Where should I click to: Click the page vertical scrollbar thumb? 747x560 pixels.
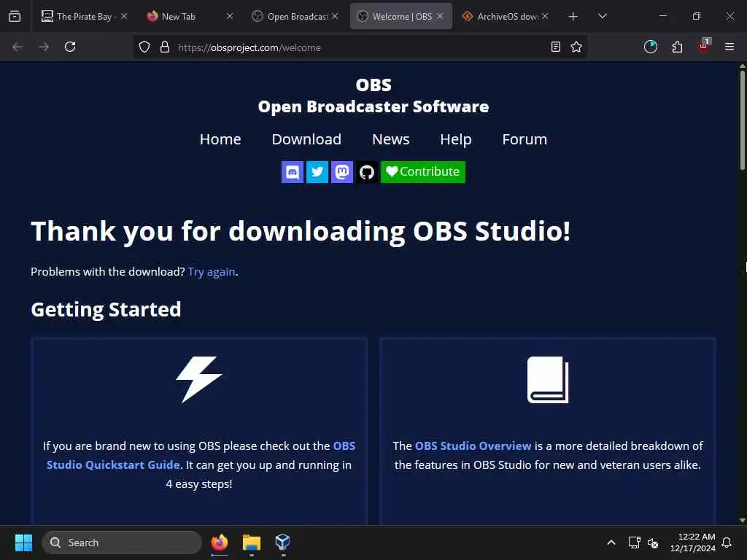(x=742, y=120)
